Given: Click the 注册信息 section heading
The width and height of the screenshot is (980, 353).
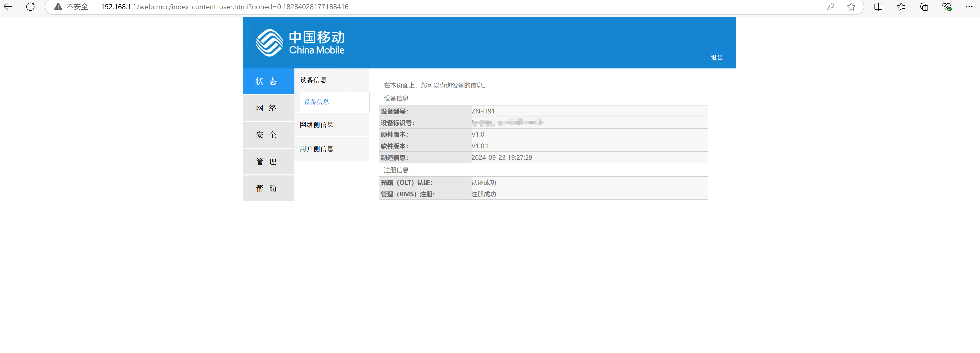Looking at the screenshot, I should (x=396, y=170).
